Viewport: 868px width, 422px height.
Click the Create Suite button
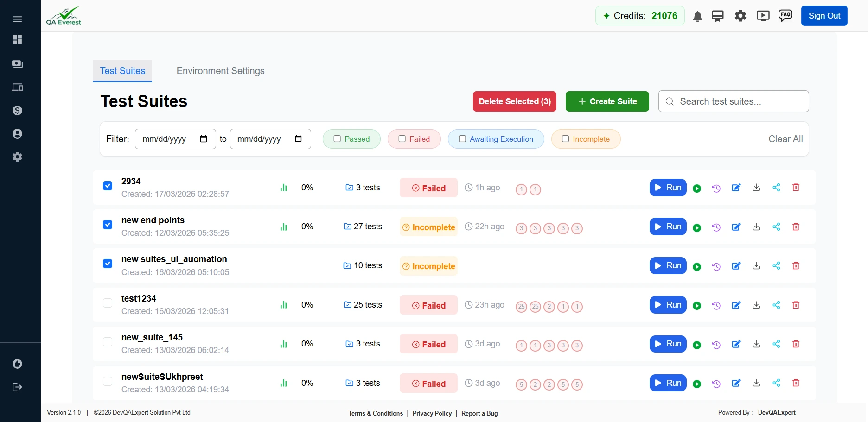click(607, 101)
